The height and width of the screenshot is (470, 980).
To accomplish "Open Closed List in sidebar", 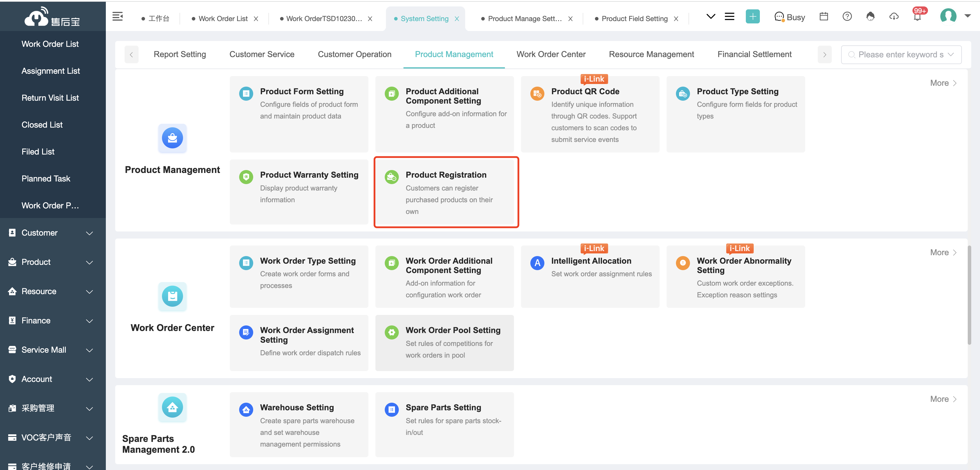I will (x=42, y=125).
